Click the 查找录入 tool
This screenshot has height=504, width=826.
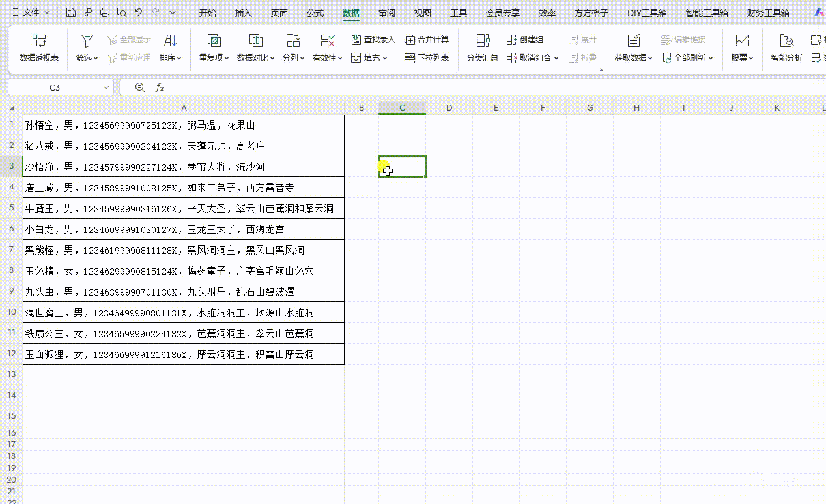373,40
